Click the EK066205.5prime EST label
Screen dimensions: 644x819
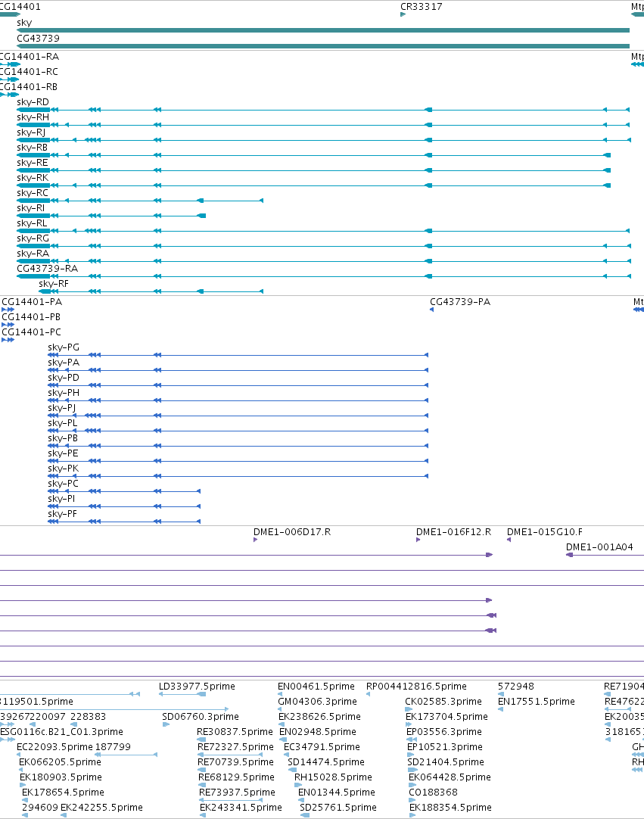[60, 762]
